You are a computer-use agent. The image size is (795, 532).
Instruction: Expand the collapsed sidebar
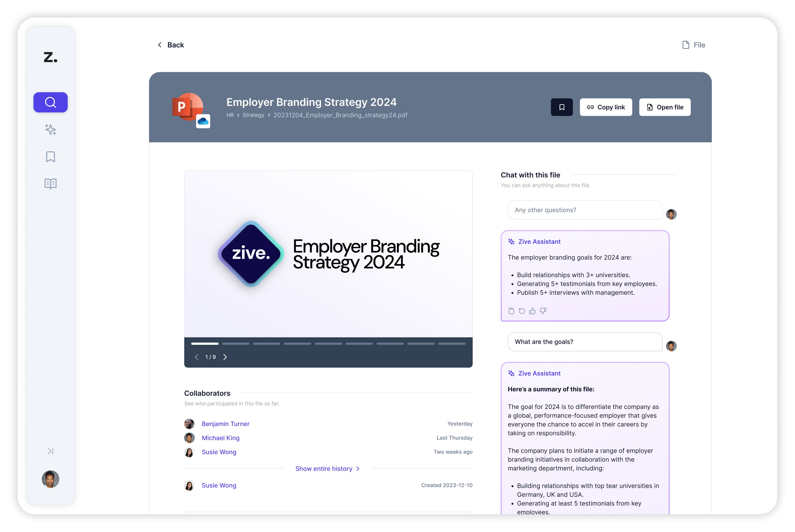click(x=50, y=451)
